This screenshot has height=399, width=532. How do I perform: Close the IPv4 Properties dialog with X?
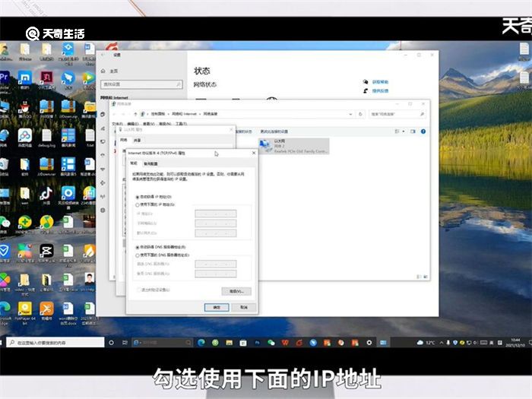pos(253,153)
